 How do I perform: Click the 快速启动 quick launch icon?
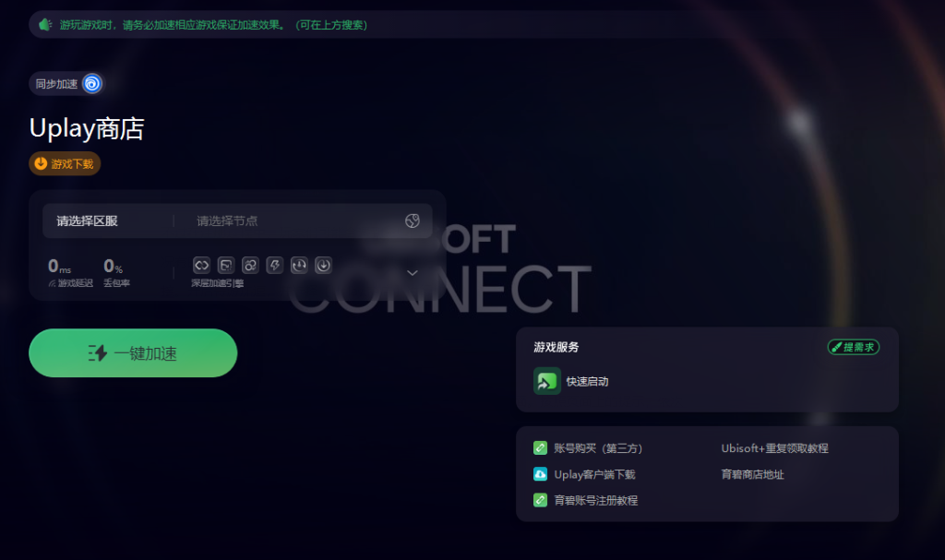(x=547, y=382)
